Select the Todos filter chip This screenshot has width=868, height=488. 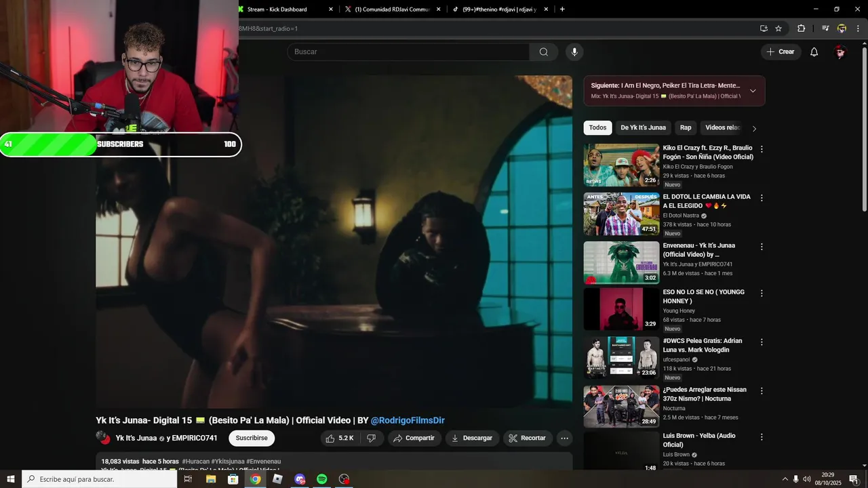pos(597,127)
